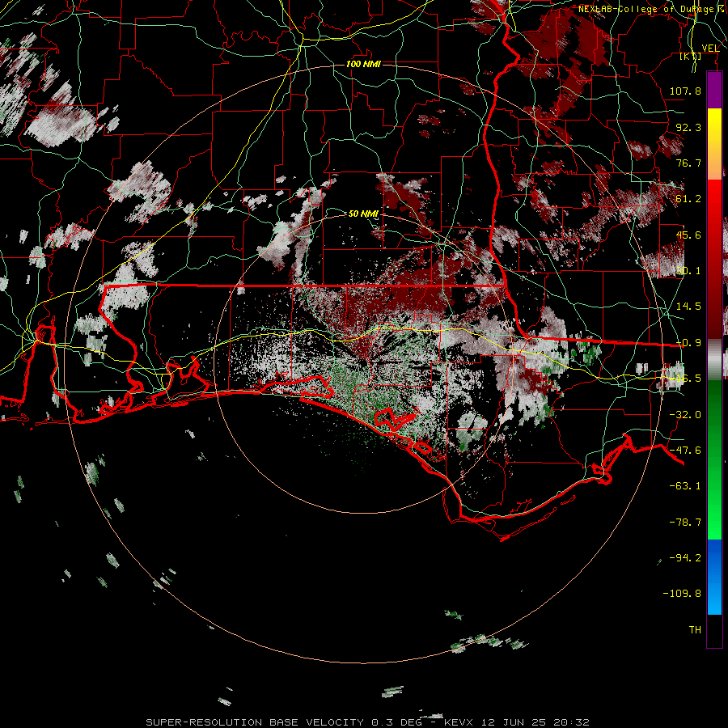Image resolution: width=728 pixels, height=728 pixels.
Task: Click the 92.3 scale value
Action: click(688, 127)
